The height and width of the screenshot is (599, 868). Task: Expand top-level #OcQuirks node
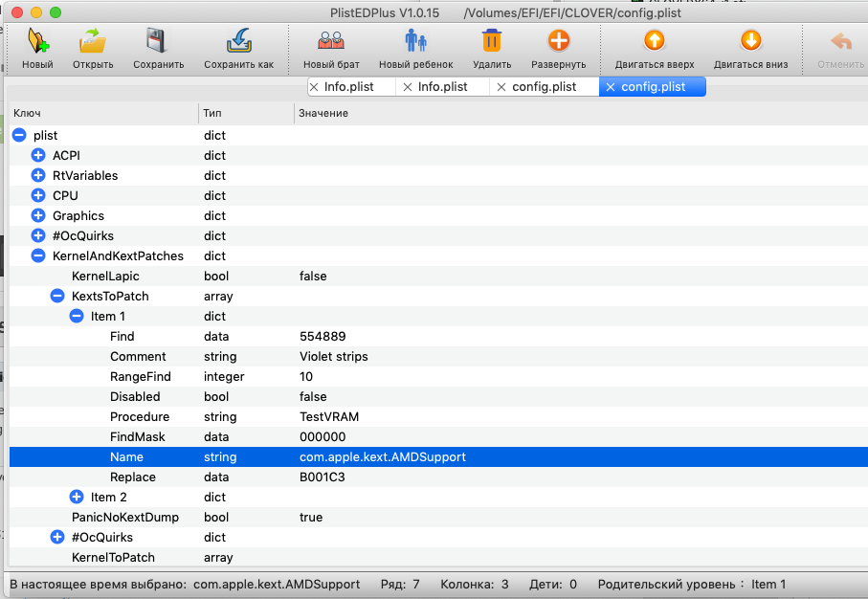[38, 235]
